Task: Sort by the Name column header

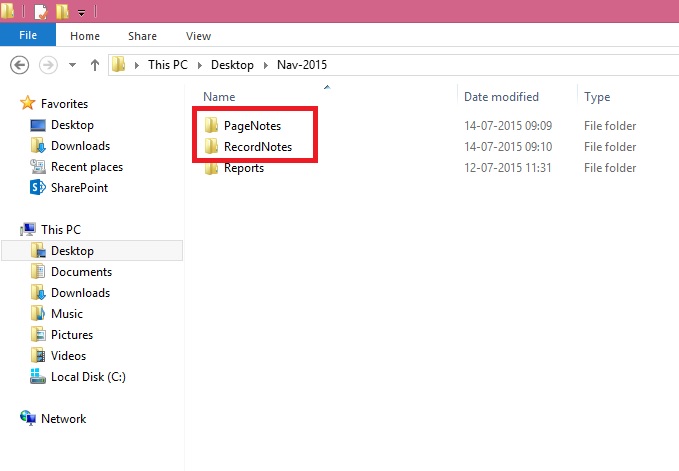Action: tap(219, 97)
